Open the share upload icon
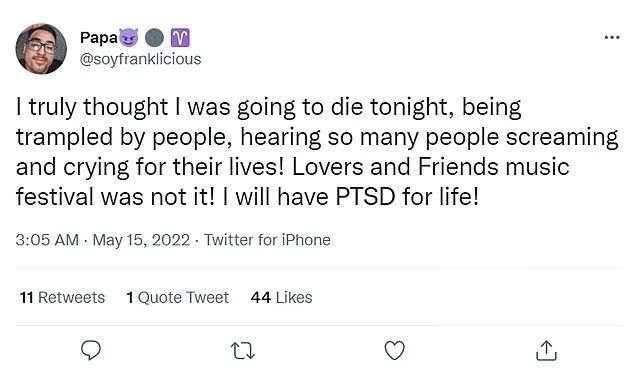This screenshot has height=374, width=634. [546, 351]
